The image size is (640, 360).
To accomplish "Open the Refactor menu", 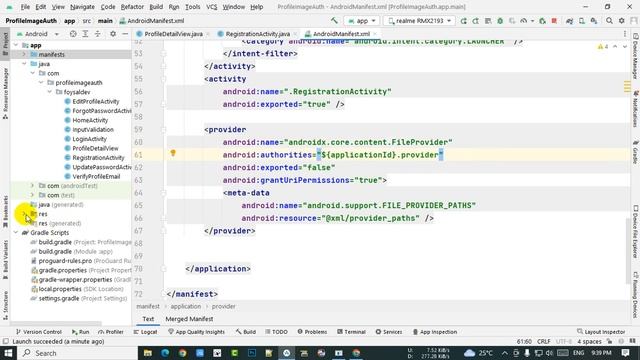I will tap(132, 7).
